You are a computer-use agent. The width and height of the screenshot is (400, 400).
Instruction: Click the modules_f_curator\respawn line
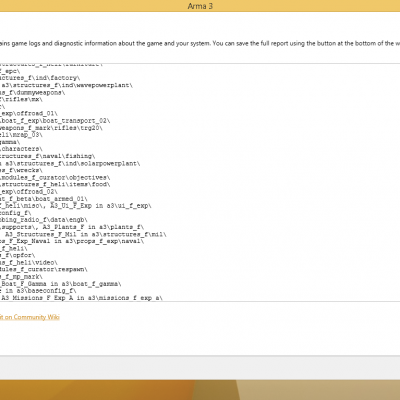(44, 269)
